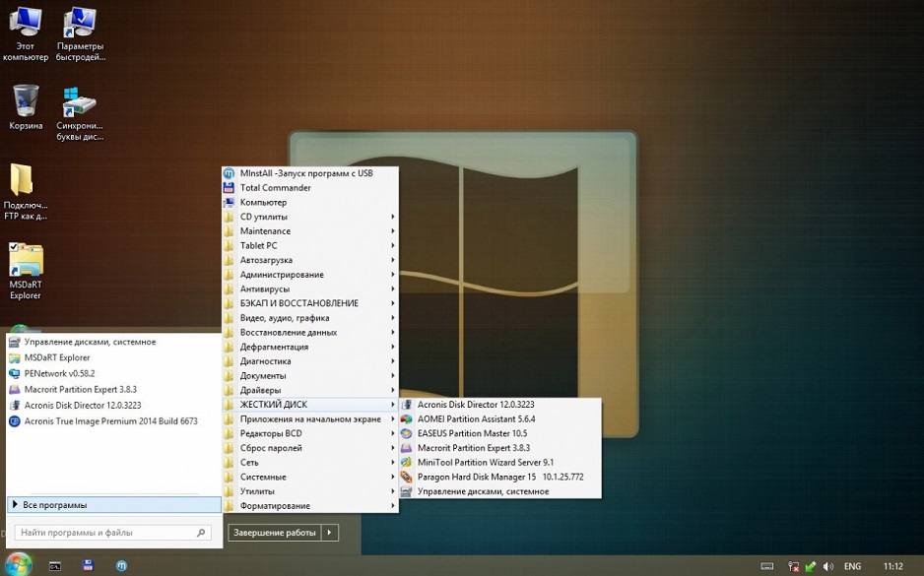Expand the CD утилиты folder
Image resolution: width=924 pixels, height=576 pixels.
310,217
